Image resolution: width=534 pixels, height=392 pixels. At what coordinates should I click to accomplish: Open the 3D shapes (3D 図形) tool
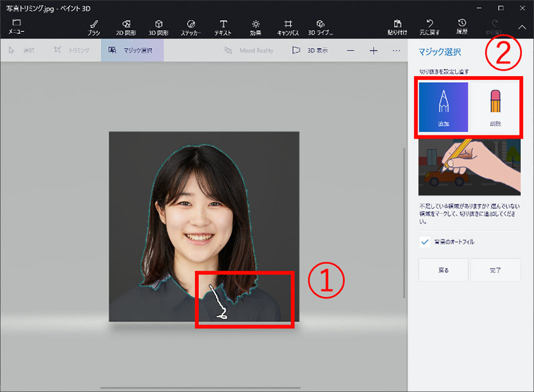click(x=158, y=27)
